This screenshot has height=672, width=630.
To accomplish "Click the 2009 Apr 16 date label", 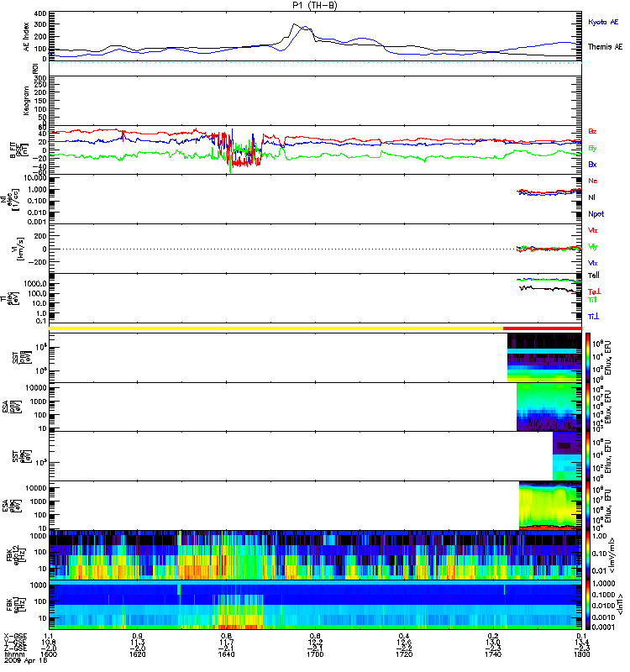I will pyautogui.click(x=25, y=660).
